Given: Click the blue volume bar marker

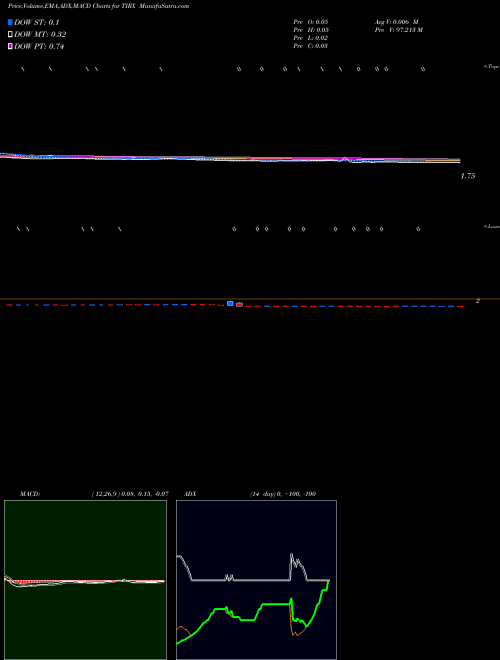Looking at the screenshot, I should coord(230,303).
